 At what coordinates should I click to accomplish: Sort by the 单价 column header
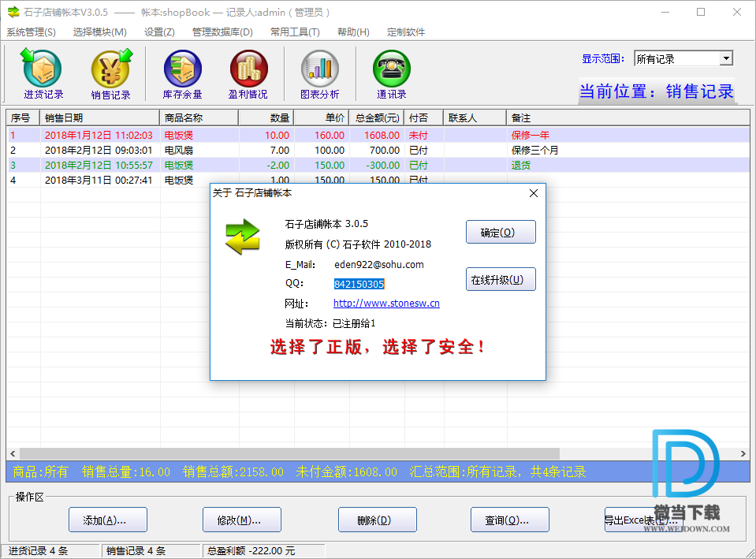coord(322,117)
